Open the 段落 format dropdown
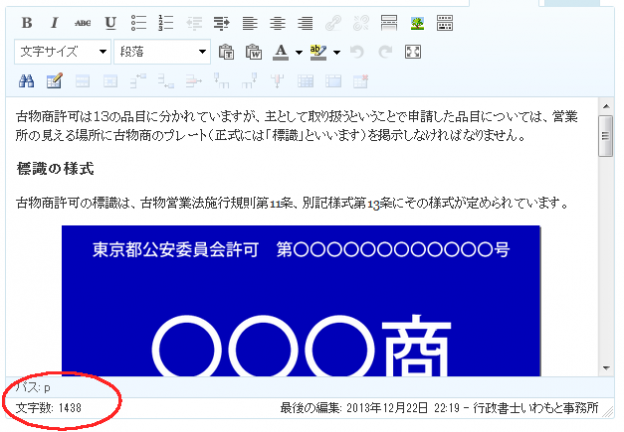Screen dimensions: 624x432 (x=162, y=52)
